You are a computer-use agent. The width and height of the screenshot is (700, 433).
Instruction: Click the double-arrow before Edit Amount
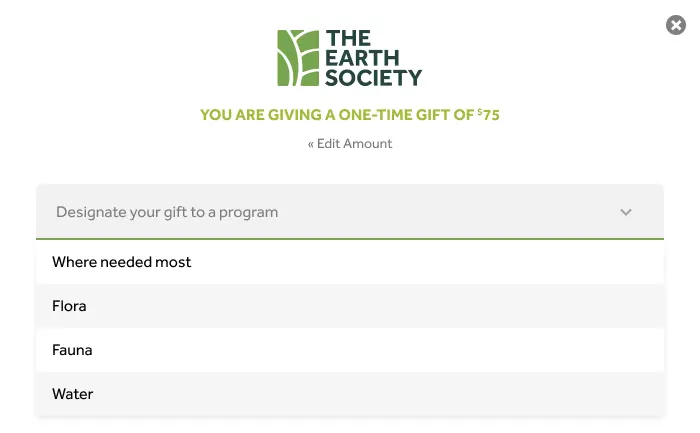(x=311, y=144)
